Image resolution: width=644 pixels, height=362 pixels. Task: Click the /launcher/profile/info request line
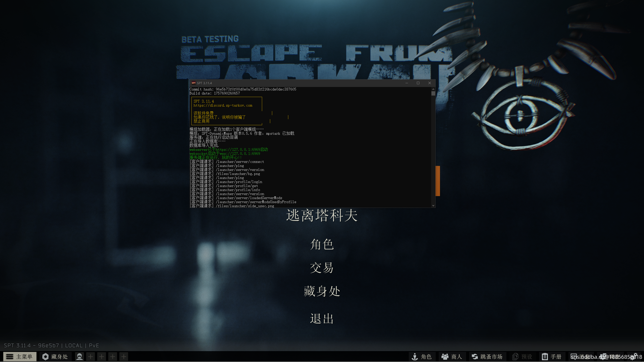click(225, 190)
